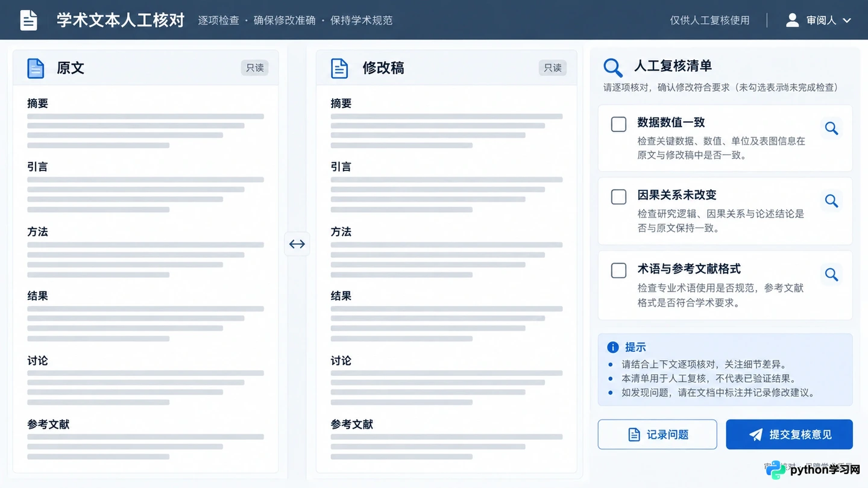Select the 摘要 heading in 原文

point(37,104)
